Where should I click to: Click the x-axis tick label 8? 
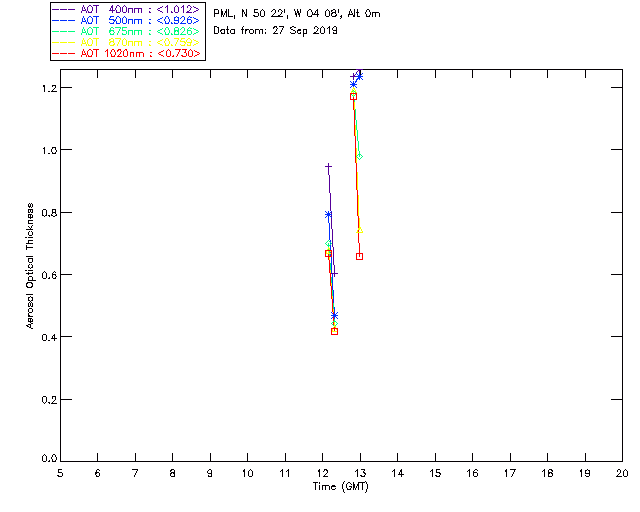[173, 473]
